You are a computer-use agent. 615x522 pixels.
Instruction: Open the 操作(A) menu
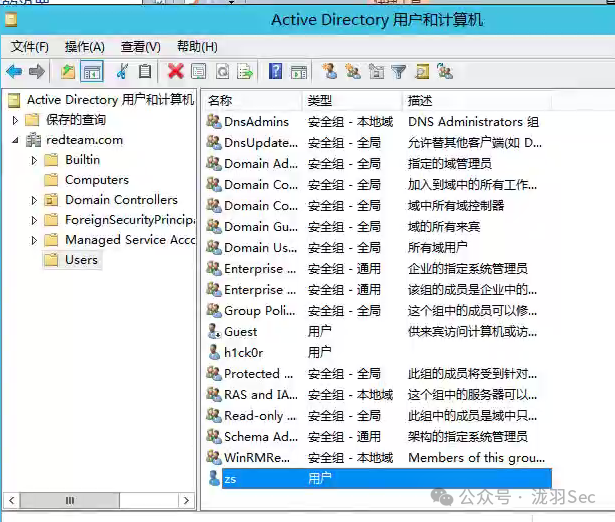click(x=85, y=47)
